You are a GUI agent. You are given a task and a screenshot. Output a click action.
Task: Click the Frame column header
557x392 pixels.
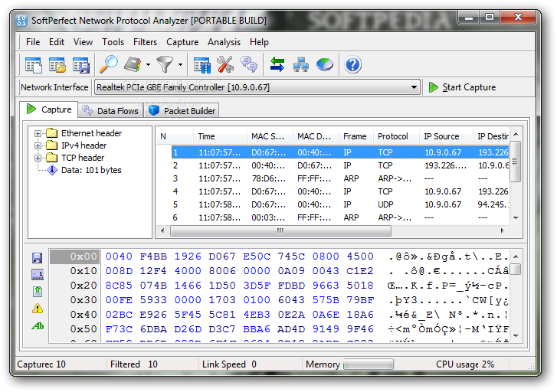coord(356,136)
